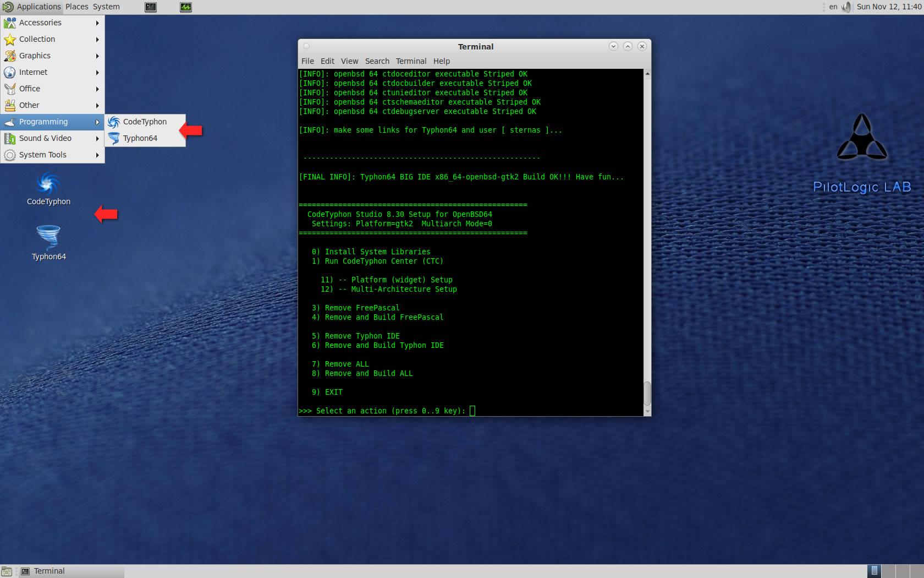The height and width of the screenshot is (578, 924).
Task: Open the Terminal menu in terminal menubar
Action: [411, 61]
